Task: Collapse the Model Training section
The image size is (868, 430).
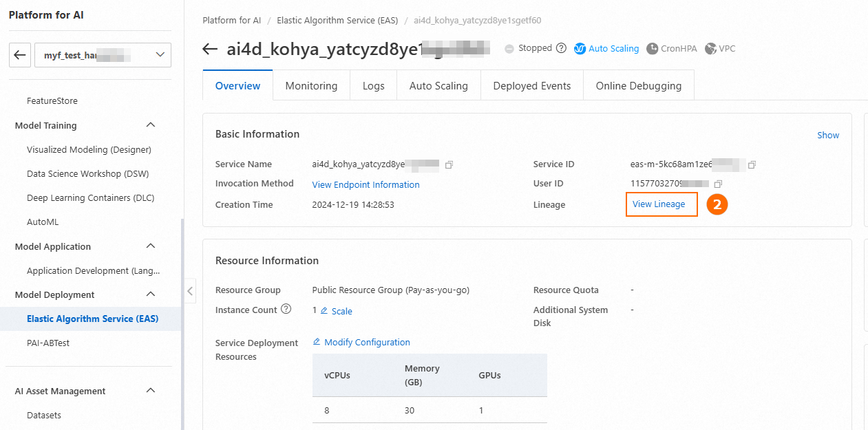Action: (x=151, y=125)
